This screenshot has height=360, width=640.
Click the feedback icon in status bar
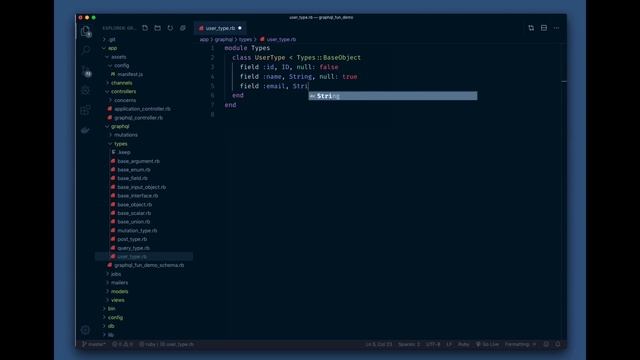(x=546, y=344)
